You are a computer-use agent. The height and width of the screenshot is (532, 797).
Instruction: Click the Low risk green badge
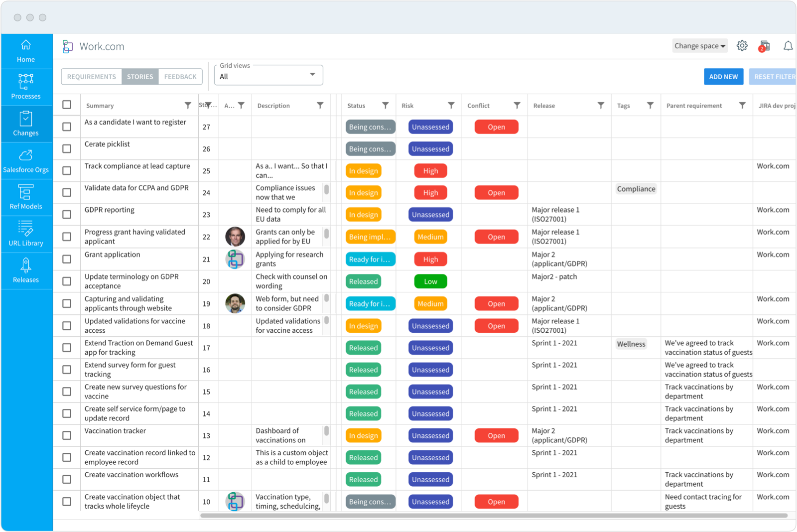coord(430,281)
